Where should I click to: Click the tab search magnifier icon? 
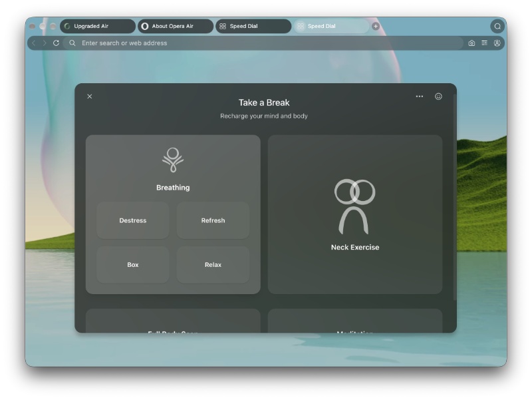click(497, 26)
